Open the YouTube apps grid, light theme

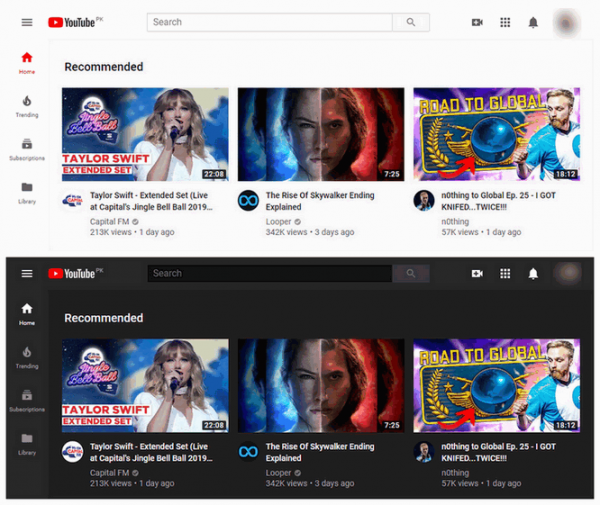[x=505, y=23]
